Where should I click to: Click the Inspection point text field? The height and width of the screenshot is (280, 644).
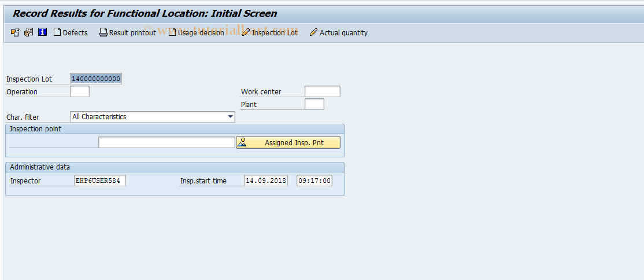click(x=166, y=142)
